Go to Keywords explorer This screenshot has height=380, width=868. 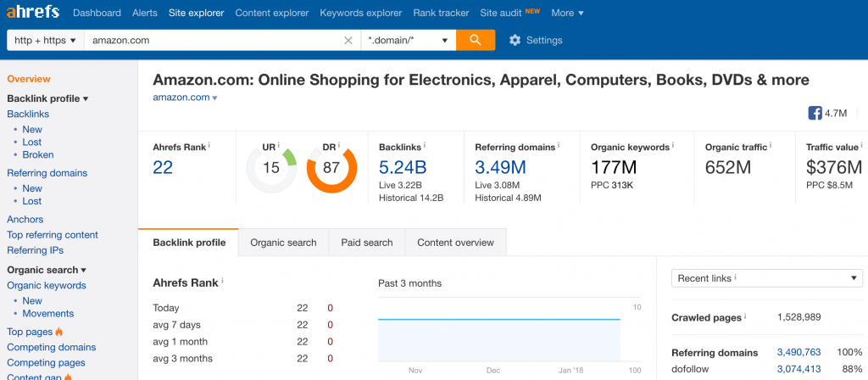click(x=361, y=13)
